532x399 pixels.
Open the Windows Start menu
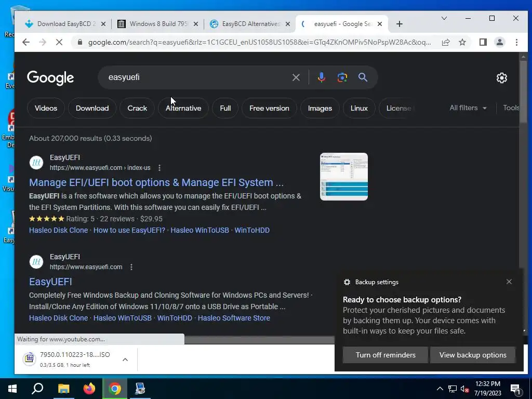(12, 389)
